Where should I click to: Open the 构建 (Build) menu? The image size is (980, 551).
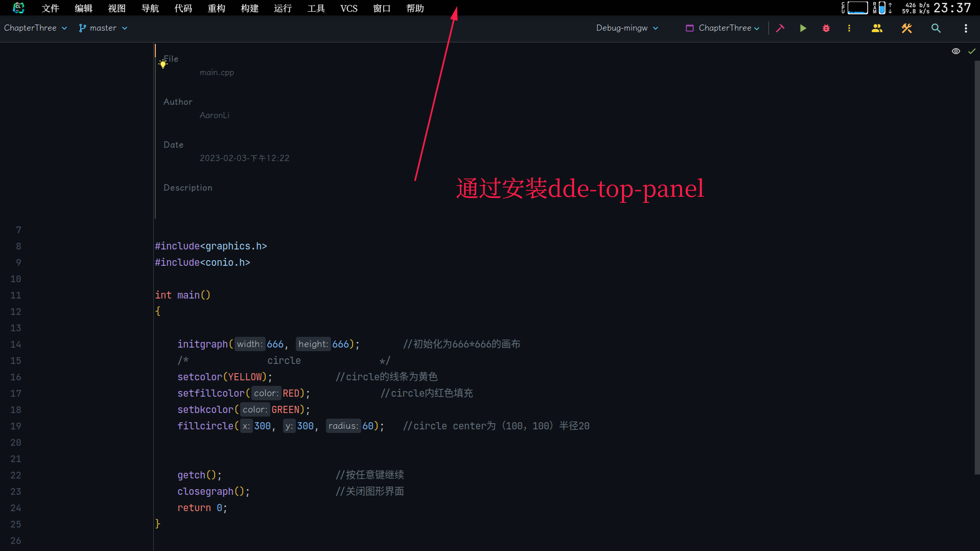pyautogui.click(x=249, y=8)
